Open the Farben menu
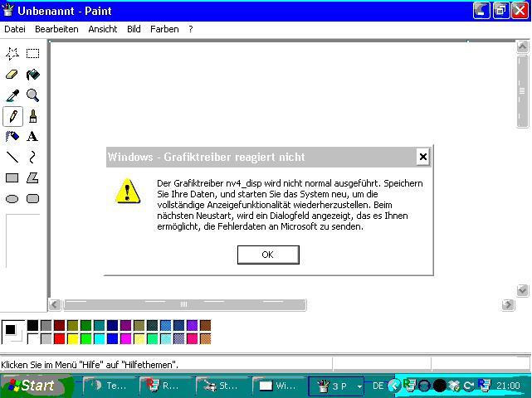The width and height of the screenshot is (532, 398). click(x=164, y=29)
